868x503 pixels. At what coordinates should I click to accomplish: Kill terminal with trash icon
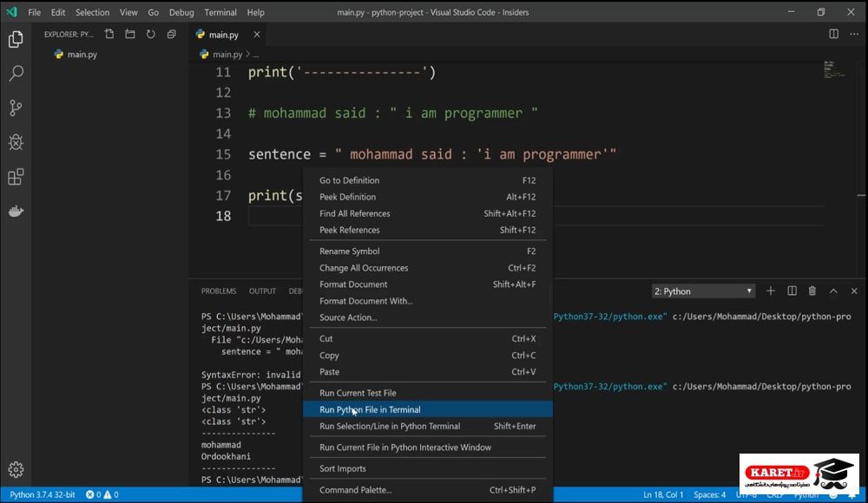812,291
